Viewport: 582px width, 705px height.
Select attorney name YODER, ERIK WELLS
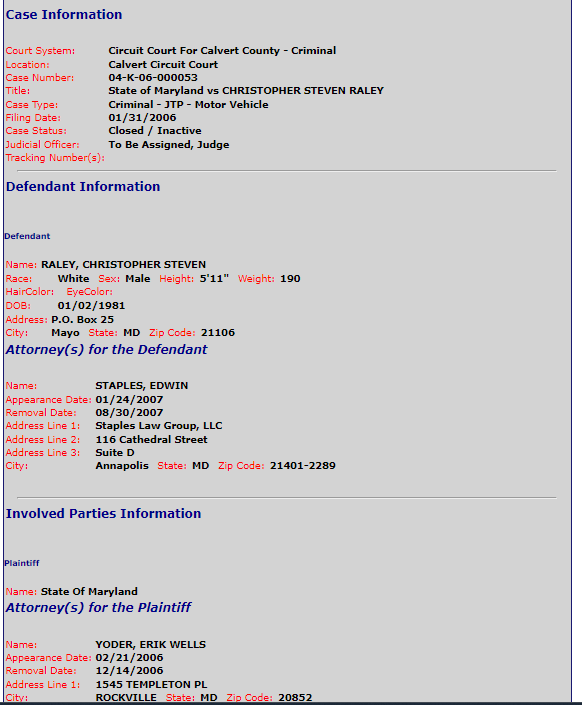click(x=150, y=644)
